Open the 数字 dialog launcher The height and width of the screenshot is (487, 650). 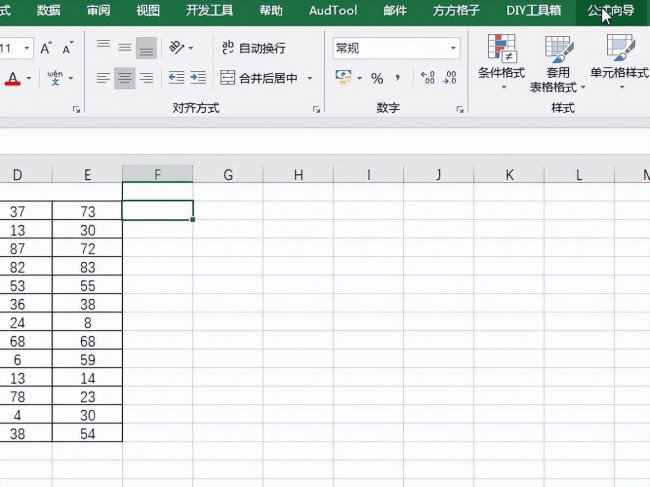(460, 109)
